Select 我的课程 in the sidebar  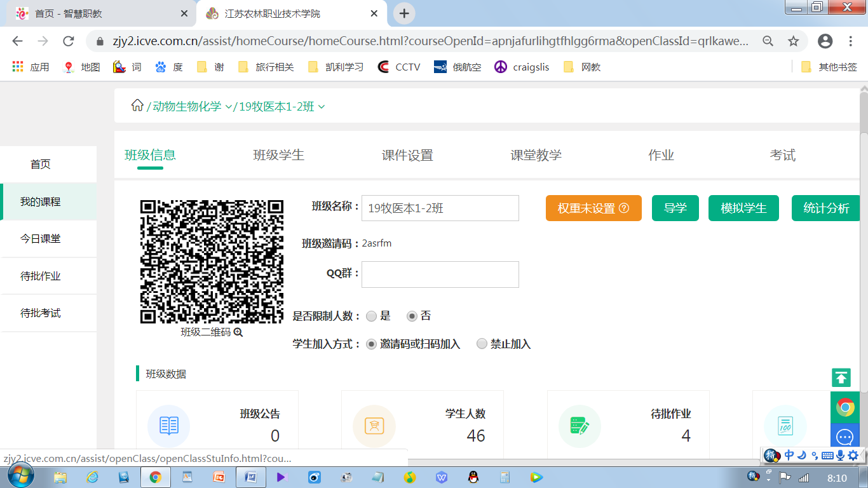tap(48, 201)
